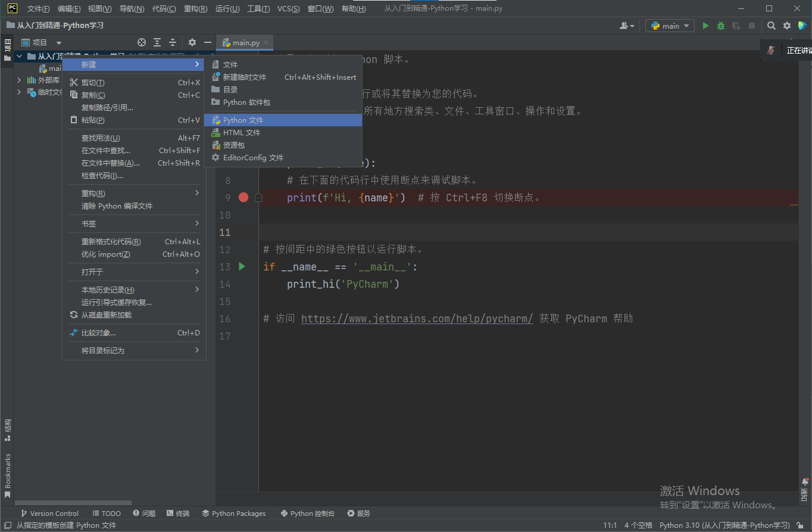This screenshot has height=532, width=812.
Task: Open the jetbrains.com/help/pycharm link
Action: tap(417, 318)
